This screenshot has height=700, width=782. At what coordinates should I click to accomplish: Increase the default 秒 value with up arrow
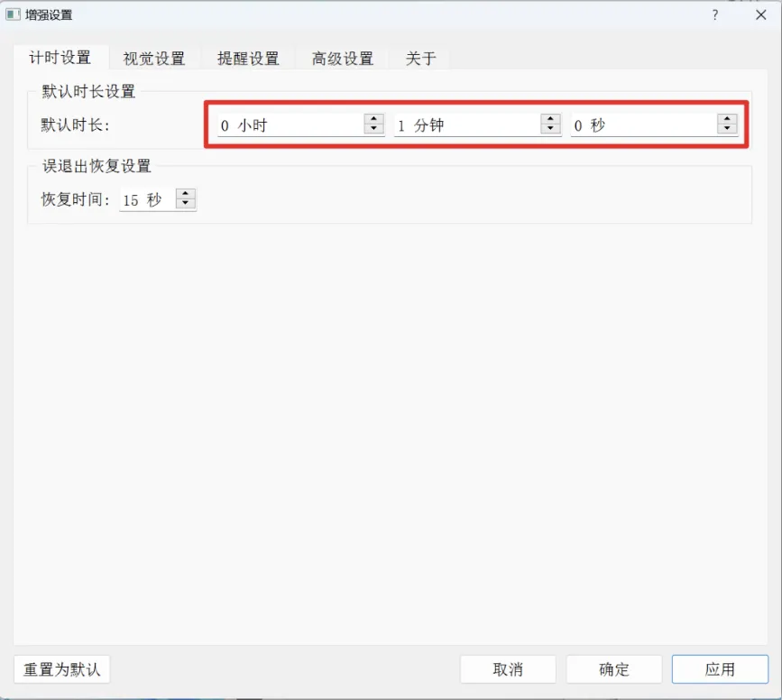[x=727, y=119]
